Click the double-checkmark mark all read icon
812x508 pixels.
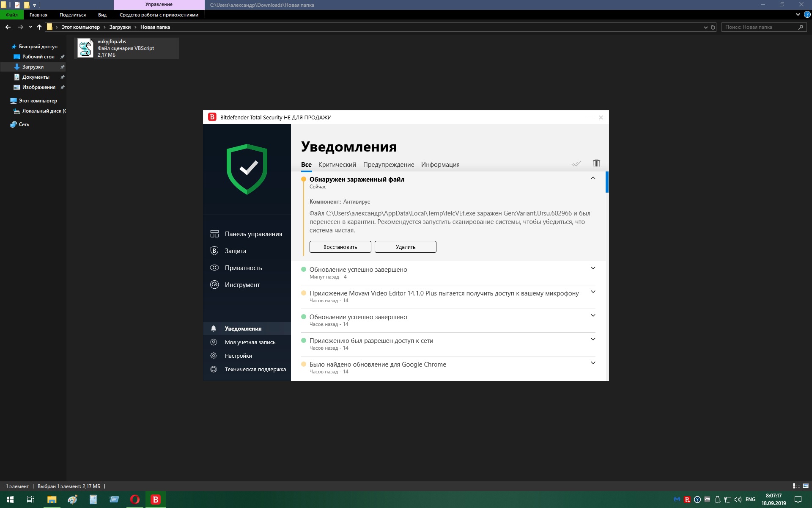click(576, 164)
